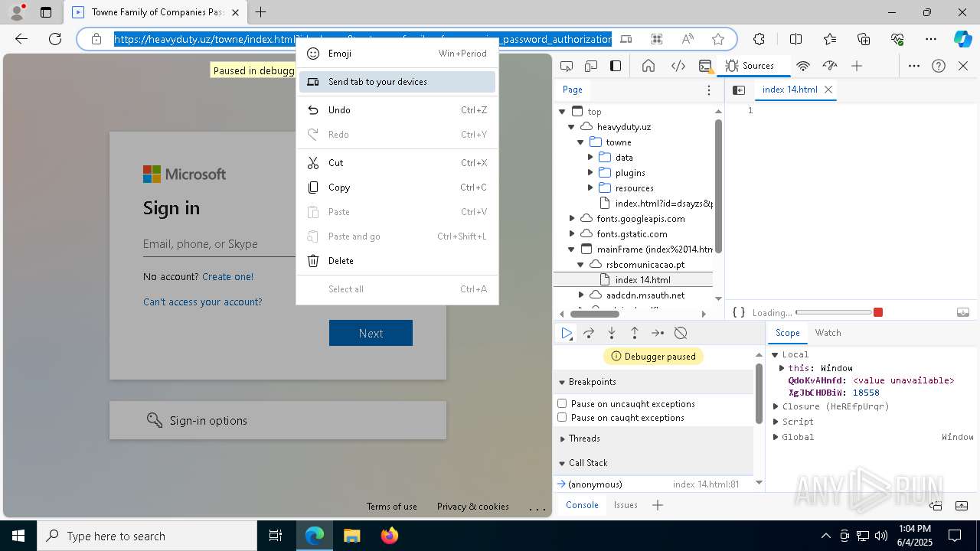Choose Emoji from the context menu
The height and width of the screenshot is (551, 980).
click(397, 54)
